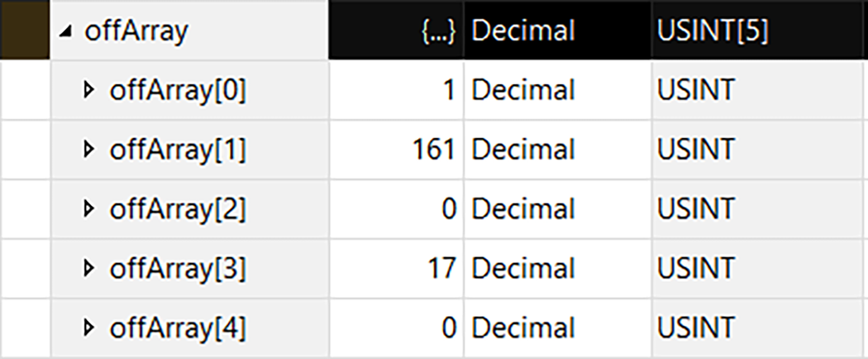Click the value 17 of offArray[3]
The width and height of the screenshot is (868, 359).
(441, 269)
